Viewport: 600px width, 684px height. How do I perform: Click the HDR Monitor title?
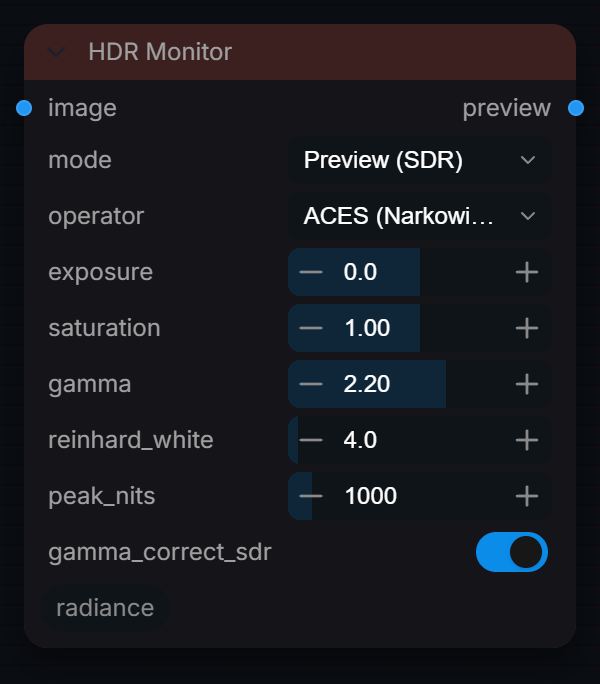[x=160, y=52]
